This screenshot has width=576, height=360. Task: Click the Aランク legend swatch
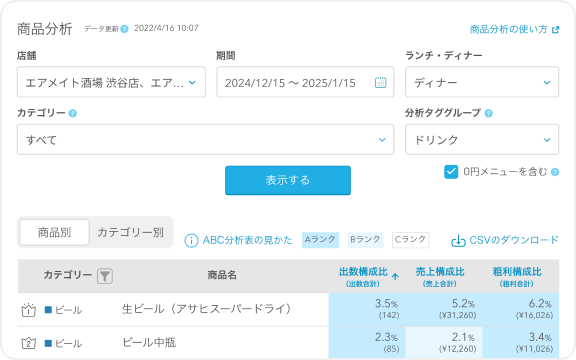coord(320,240)
